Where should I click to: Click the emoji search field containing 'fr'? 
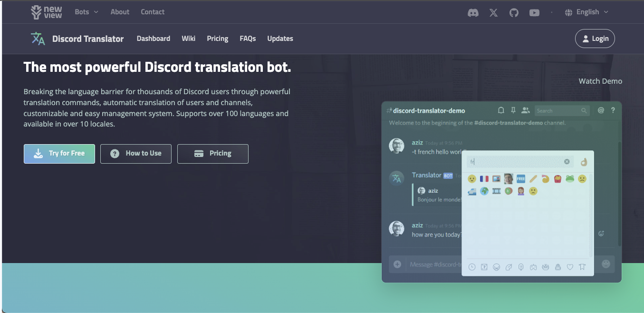click(x=519, y=162)
